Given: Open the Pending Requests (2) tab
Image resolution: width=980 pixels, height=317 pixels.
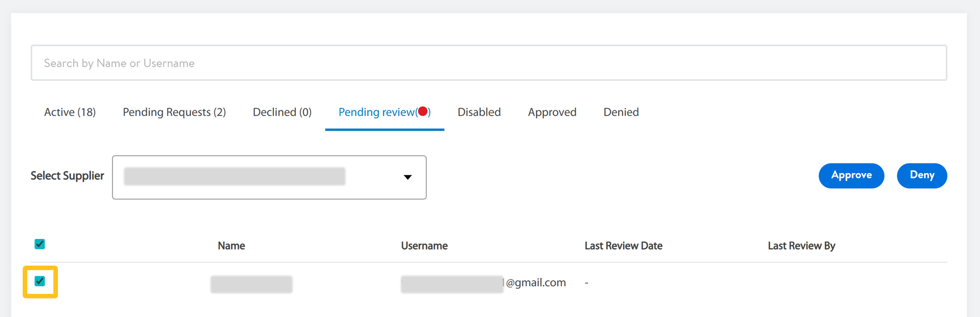Looking at the screenshot, I should click(x=174, y=112).
